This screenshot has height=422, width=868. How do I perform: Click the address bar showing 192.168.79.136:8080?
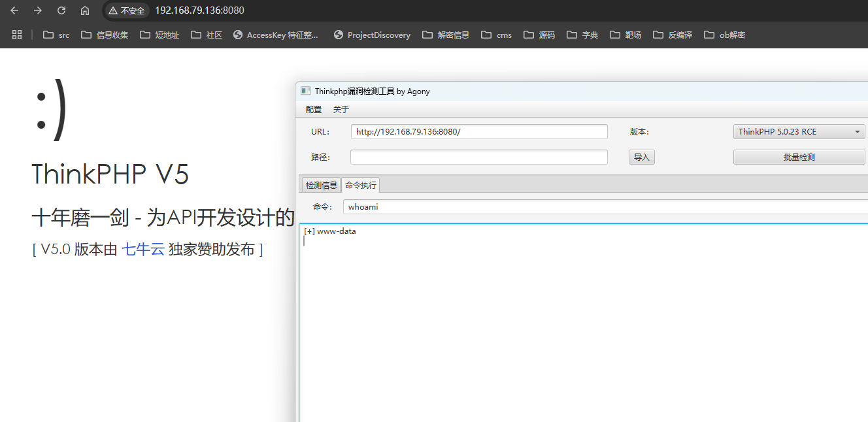click(199, 10)
